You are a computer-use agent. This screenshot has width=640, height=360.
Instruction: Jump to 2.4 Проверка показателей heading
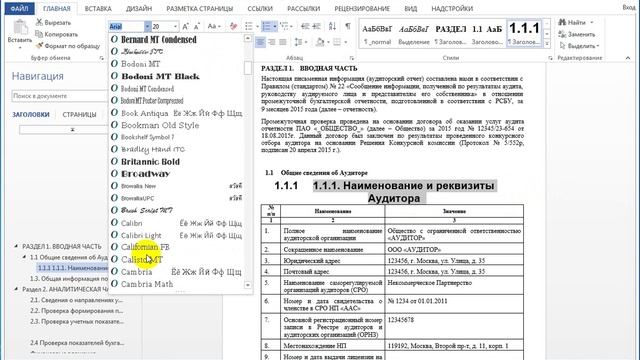pyautogui.click(x=77, y=342)
